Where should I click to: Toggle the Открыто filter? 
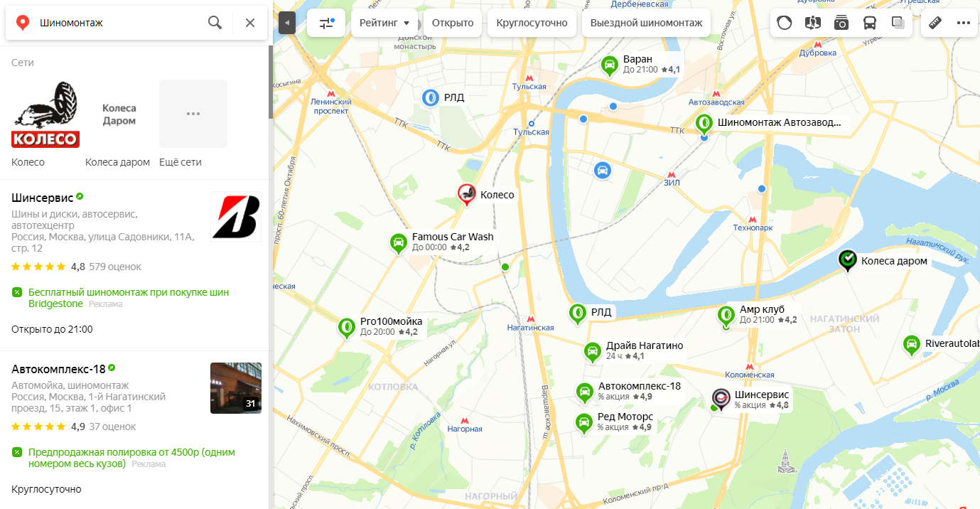(x=453, y=23)
